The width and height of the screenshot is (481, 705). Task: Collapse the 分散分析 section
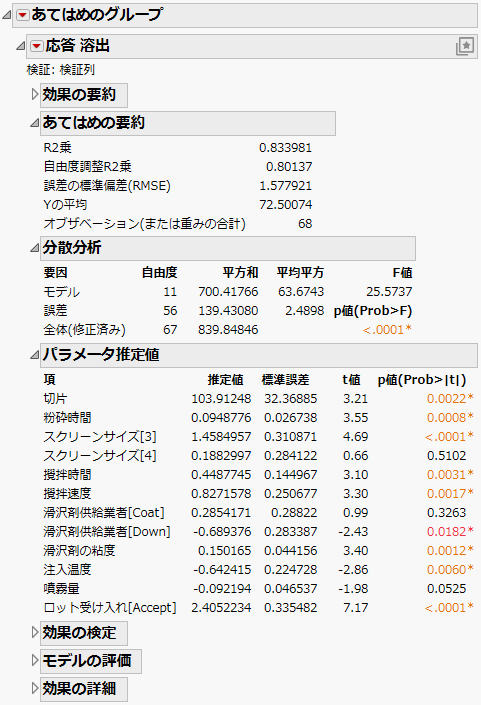click(x=35, y=248)
